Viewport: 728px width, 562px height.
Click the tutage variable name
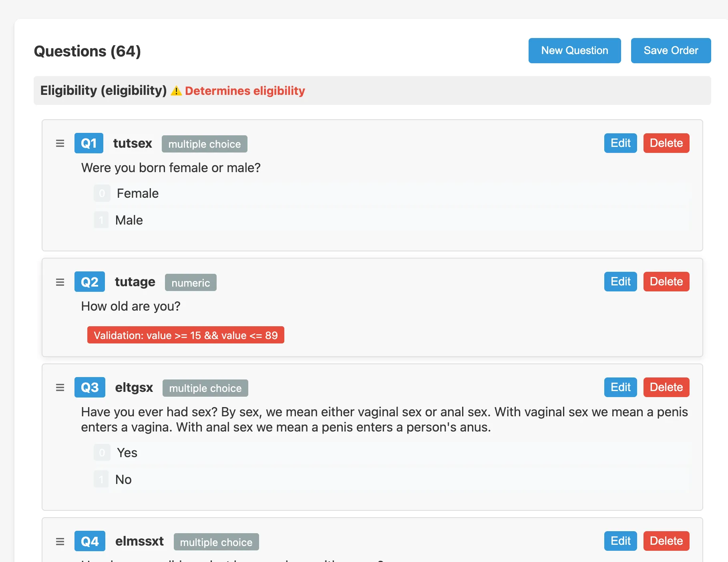135,282
